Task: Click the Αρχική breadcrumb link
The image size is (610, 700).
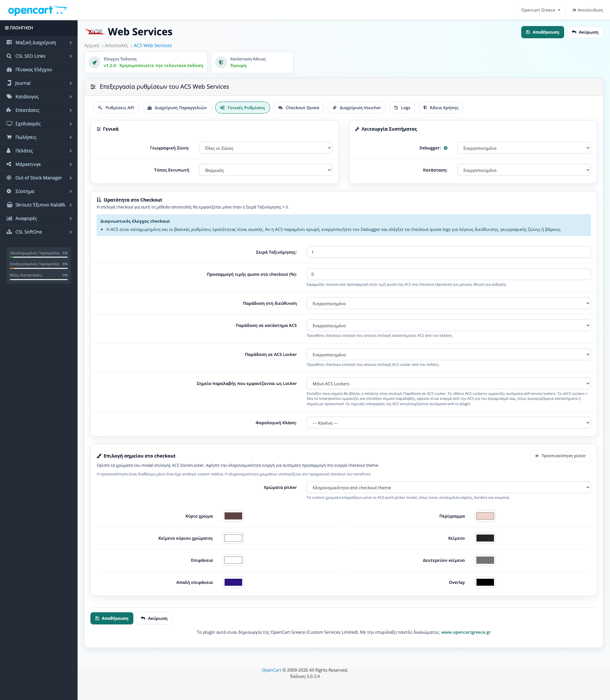Action: point(91,46)
